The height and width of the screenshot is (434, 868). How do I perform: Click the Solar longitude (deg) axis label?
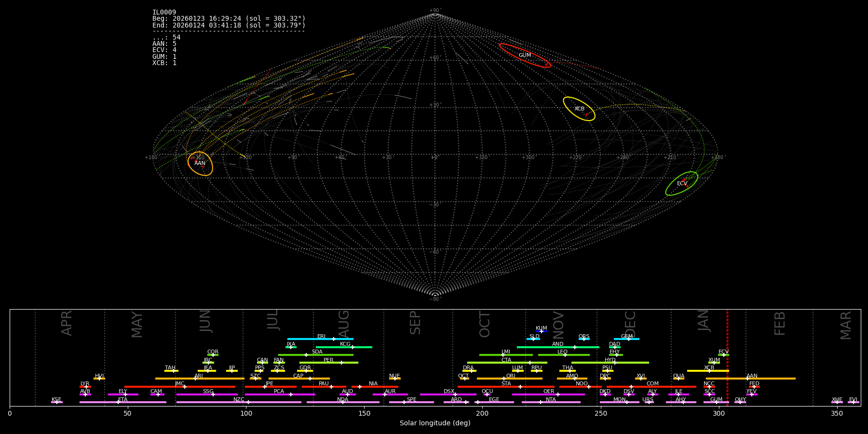[435, 423]
